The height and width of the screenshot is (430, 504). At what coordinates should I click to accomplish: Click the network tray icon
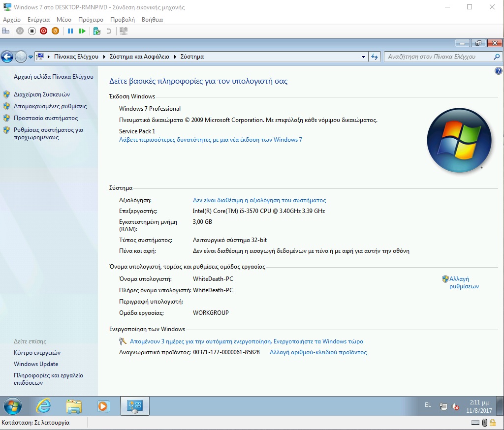pyautogui.click(x=443, y=406)
